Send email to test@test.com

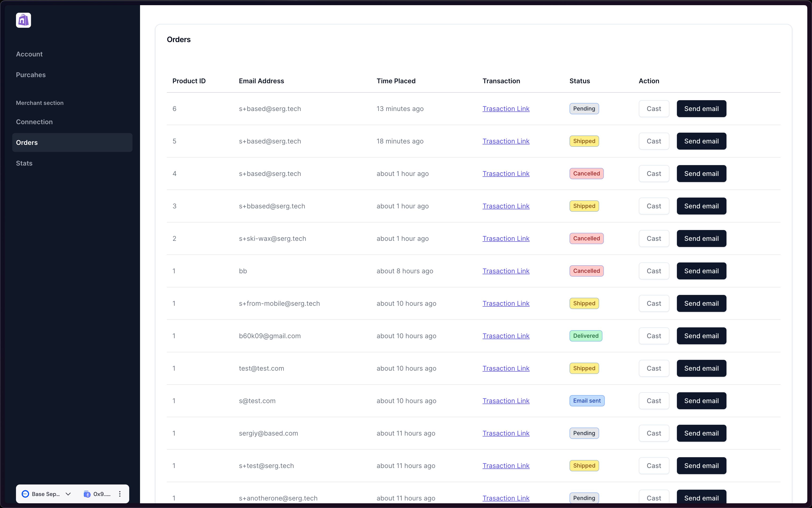tap(701, 368)
